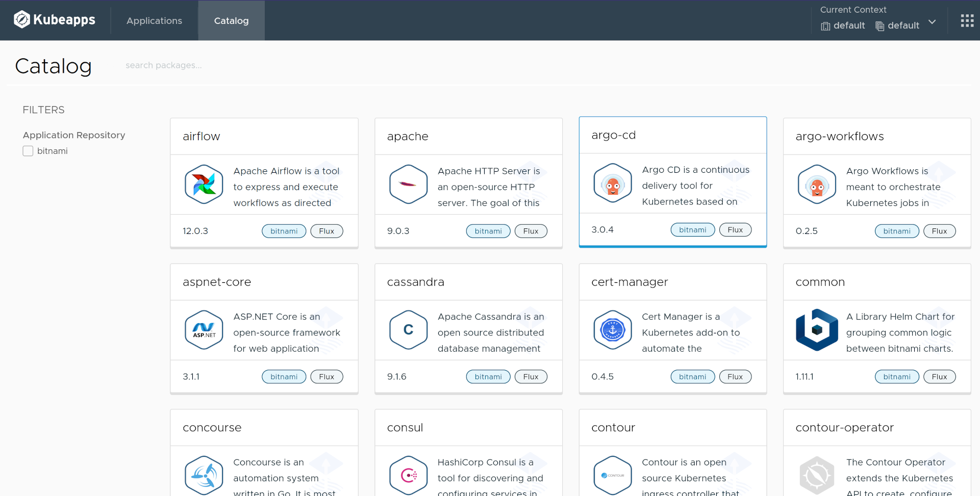Screen dimensions: 980x496
Task: Open the apps grid icon in the header
Action: pyautogui.click(x=967, y=20)
